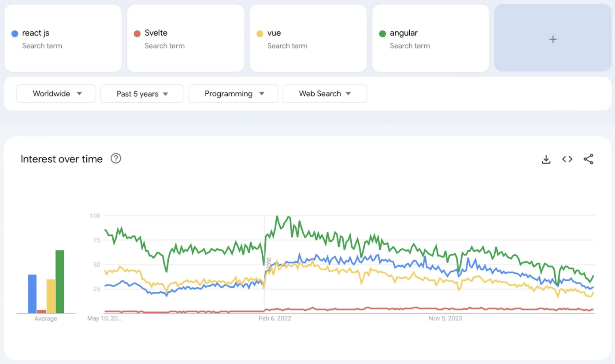Screen dimensions: 615x364
Task: Open the Programming category dropdown
Action: coord(233,94)
